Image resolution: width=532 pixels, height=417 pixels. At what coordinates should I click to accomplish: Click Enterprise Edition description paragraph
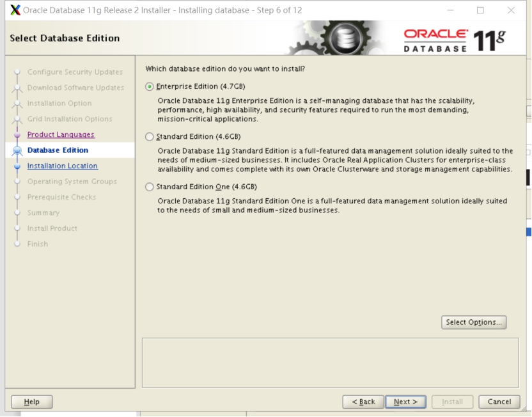(x=316, y=109)
